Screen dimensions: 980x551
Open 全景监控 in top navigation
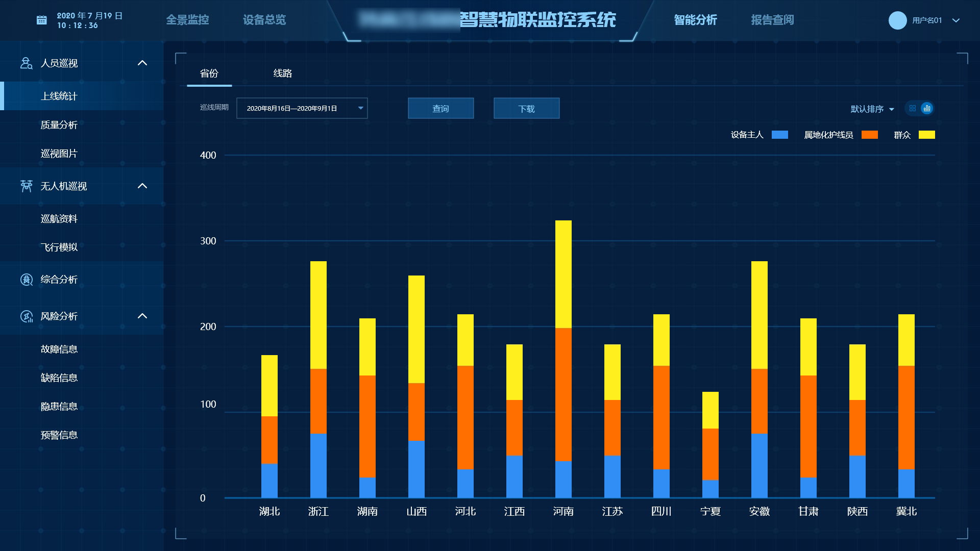coord(187,20)
